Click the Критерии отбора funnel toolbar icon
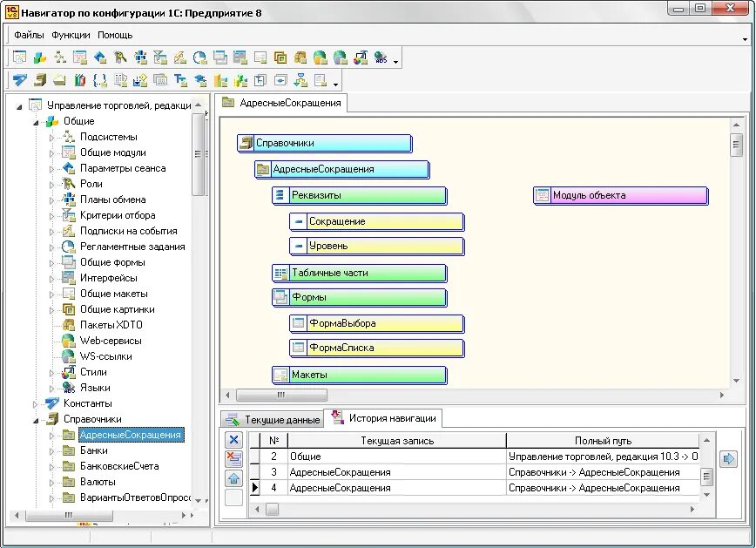The width and height of the screenshot is (756, 548). [160, 58]
